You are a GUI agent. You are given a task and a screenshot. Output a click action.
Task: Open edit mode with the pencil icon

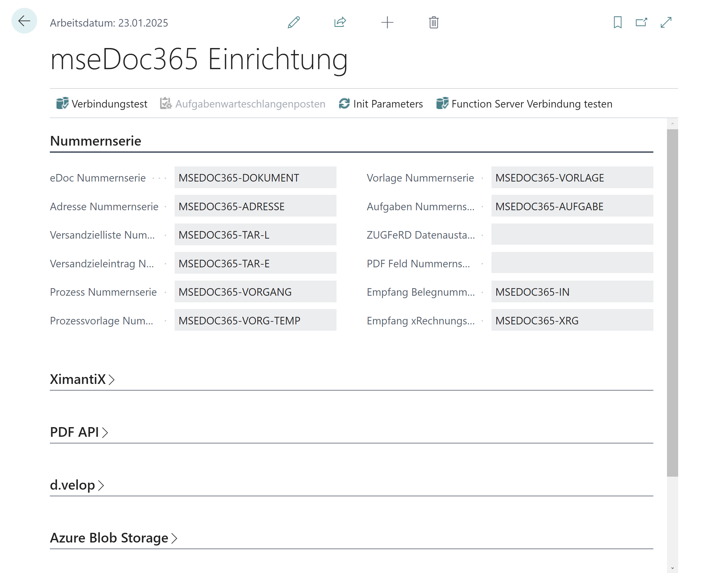point(293,22)
